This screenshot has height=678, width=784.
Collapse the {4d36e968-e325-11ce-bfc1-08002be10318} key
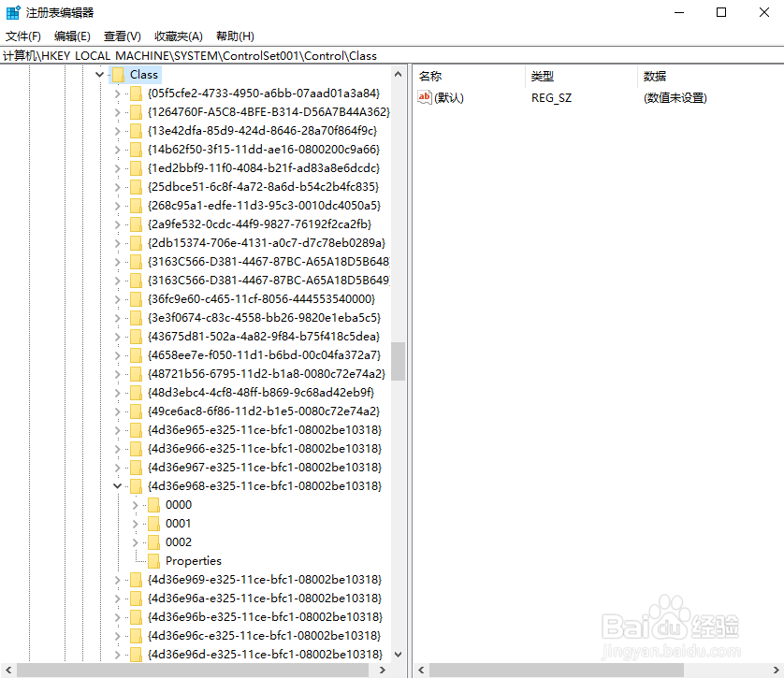117,485
